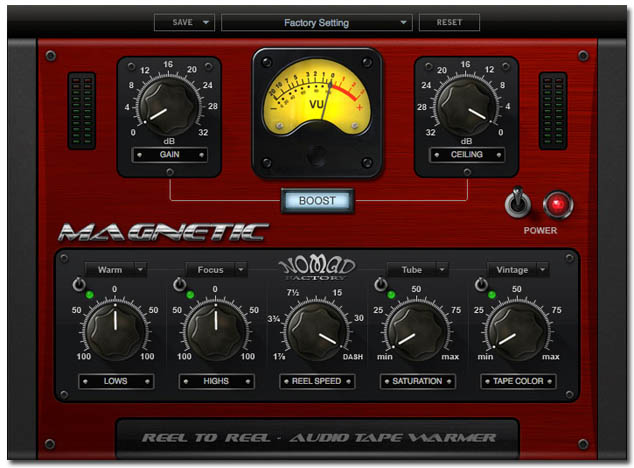Toggle the small TAPE COLOR enable switch
This screenshot has width=634, height=468.
pyautogui.click(x=481, y=284)
